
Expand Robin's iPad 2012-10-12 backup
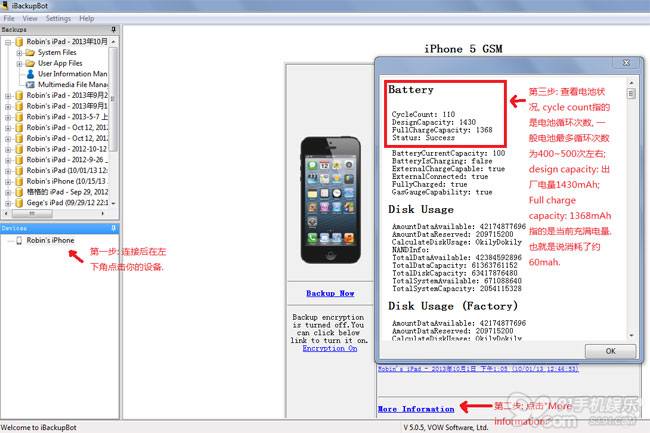pos(8,150)
